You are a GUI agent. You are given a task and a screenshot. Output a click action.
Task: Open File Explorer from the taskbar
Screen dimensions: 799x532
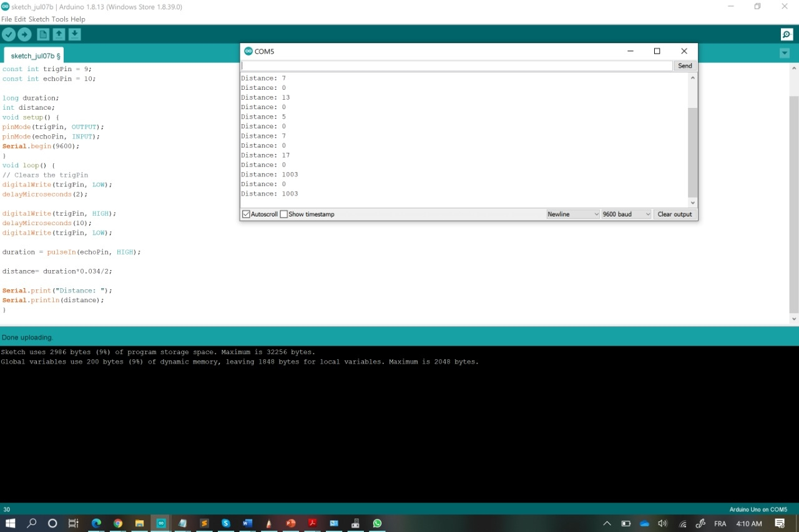(x=140, y=523)
